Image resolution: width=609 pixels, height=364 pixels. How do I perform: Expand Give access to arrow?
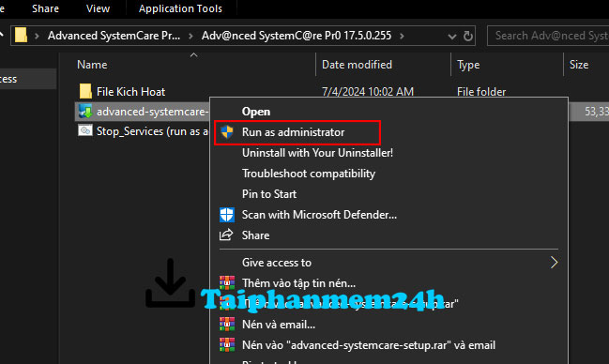555,263
